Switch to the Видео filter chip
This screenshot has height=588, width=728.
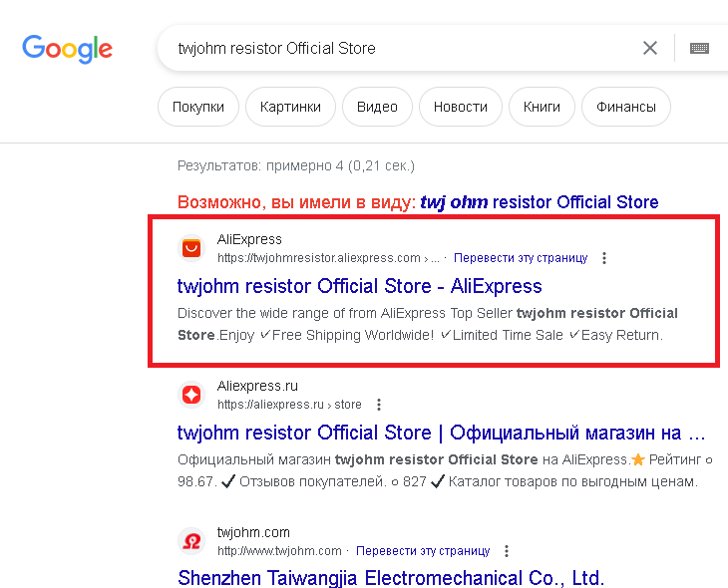point(377,107)
